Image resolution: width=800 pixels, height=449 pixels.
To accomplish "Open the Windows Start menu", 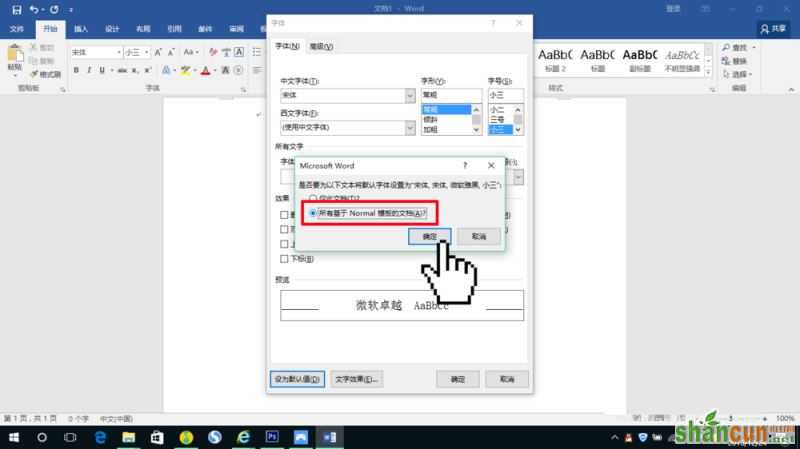I will pyautogui.click(x=14, y=437).
